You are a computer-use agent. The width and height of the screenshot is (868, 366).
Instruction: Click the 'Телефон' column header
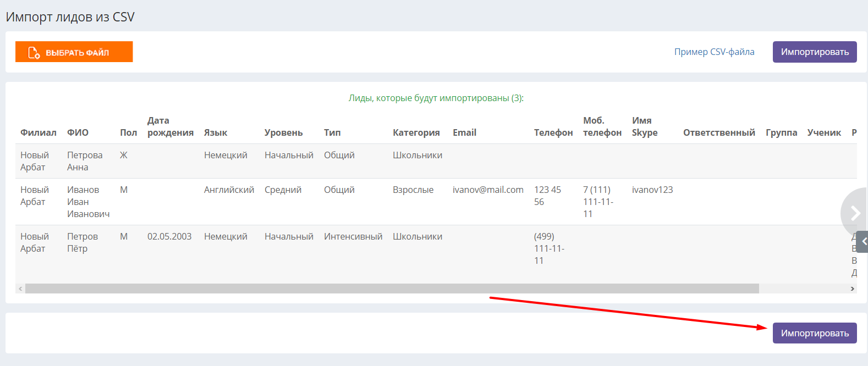[553, 132]
